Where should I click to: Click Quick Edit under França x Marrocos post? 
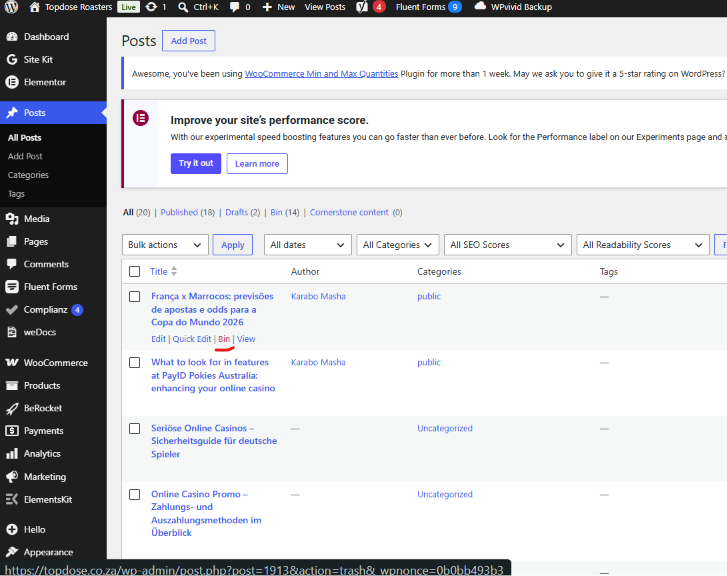(192, 339)
